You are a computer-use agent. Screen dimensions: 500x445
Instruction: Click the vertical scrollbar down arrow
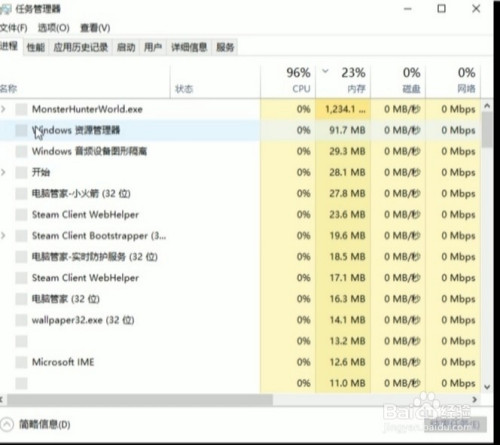coord(487,387)
